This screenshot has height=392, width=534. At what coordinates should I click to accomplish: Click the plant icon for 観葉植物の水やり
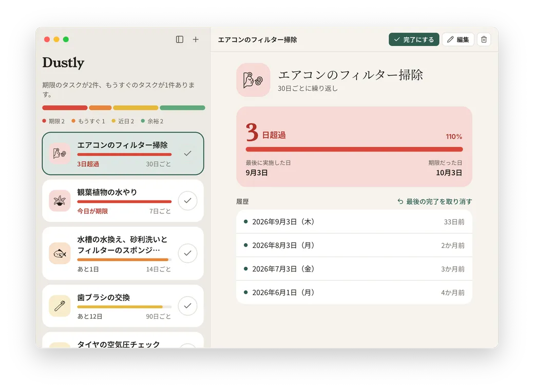coord(60,201)
